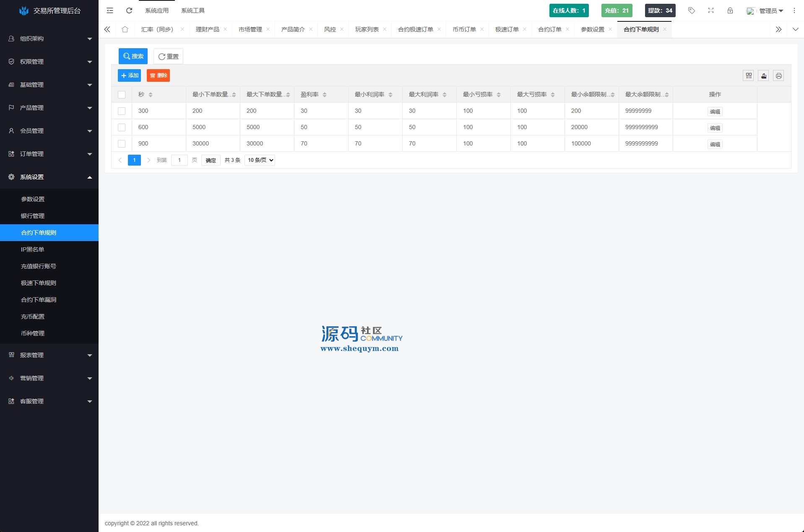This screenshot has height=532, width=804.
Task: Toggle the sidebar collapse icon
Action: point(110,10)
